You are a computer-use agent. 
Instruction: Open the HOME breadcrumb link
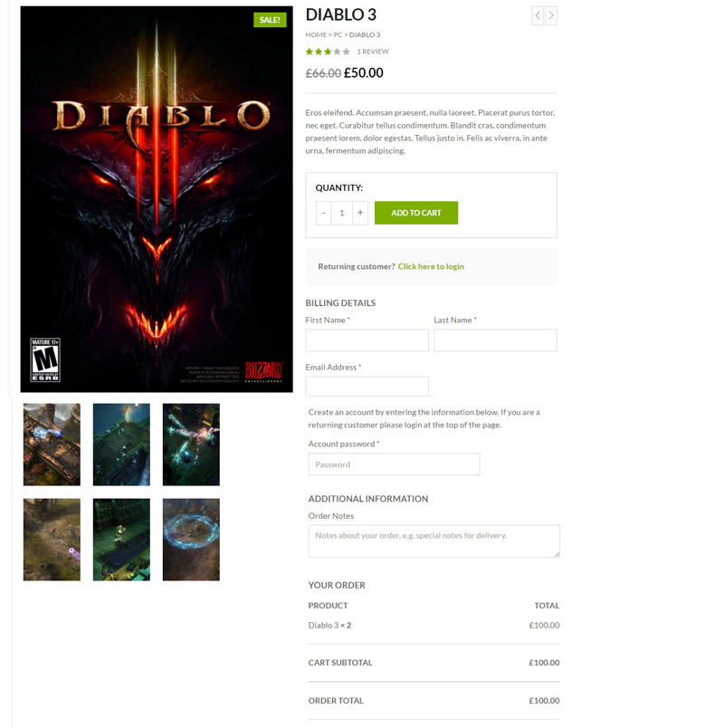coord(316,34)
